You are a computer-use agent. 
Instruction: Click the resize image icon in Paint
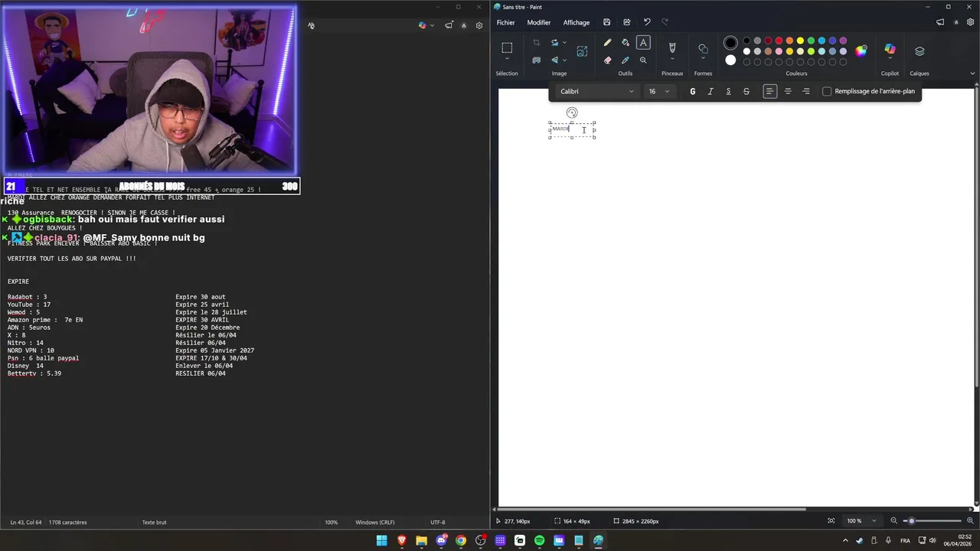point(582,51)
